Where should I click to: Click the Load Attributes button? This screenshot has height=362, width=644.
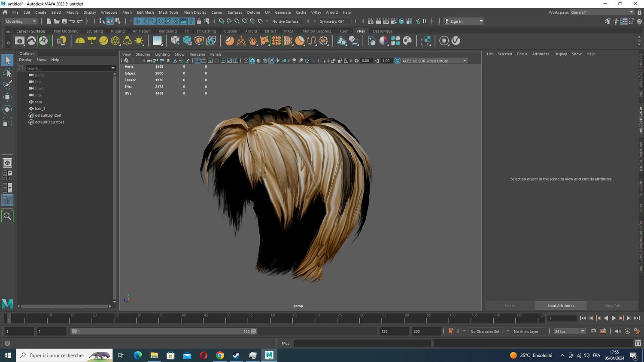561,306
